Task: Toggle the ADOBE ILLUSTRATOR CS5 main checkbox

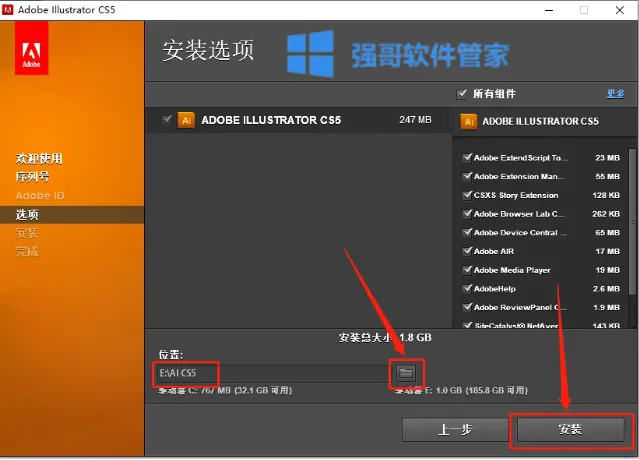Action: point(167,120)
